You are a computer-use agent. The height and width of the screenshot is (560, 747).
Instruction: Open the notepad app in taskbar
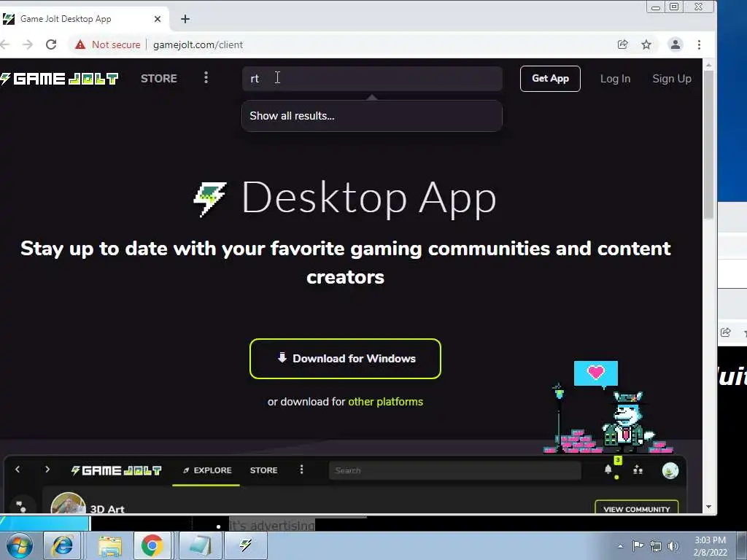coord(201,545)
